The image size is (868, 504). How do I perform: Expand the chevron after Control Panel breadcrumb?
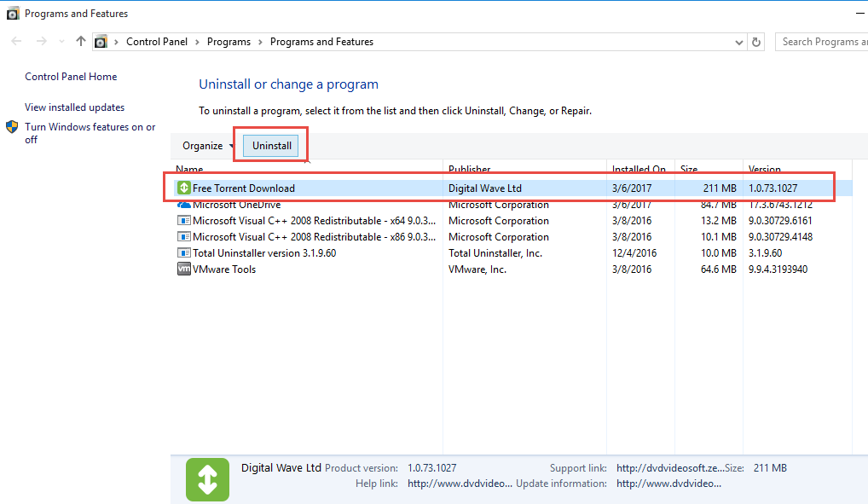click(197, 42)
